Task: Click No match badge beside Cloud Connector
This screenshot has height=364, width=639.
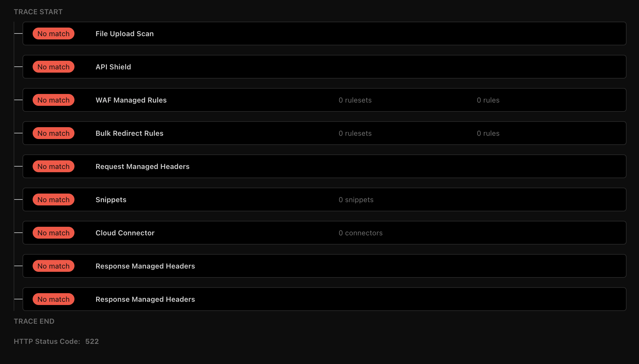Action: [53, 233]
